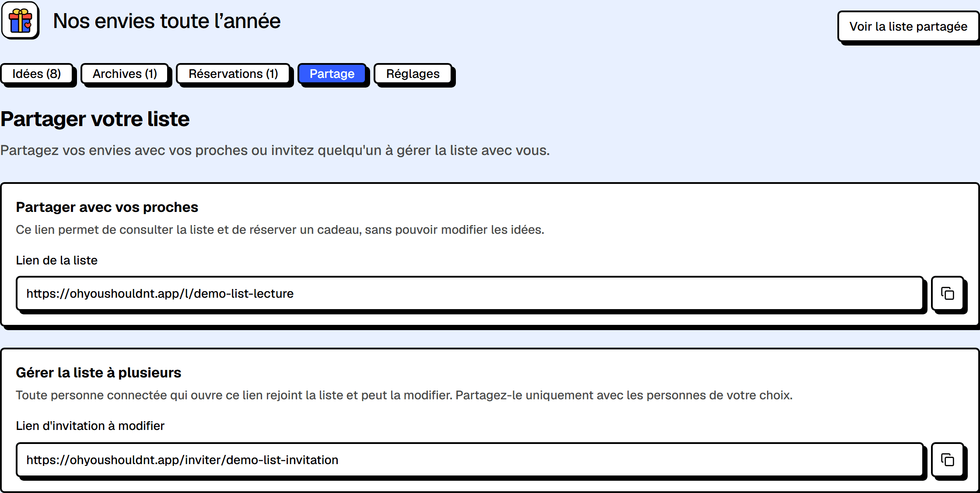Click the label Lien de la liste

(57, 261)
